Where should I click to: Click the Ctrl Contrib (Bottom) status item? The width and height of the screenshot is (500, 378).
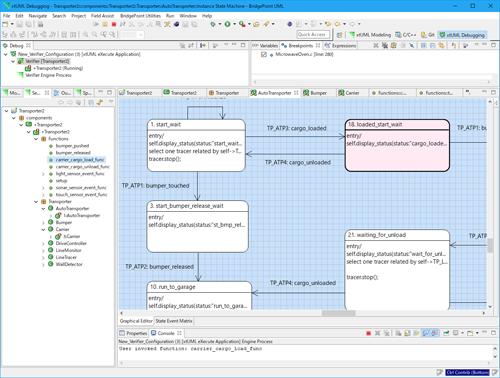click(x=467, y=372)
